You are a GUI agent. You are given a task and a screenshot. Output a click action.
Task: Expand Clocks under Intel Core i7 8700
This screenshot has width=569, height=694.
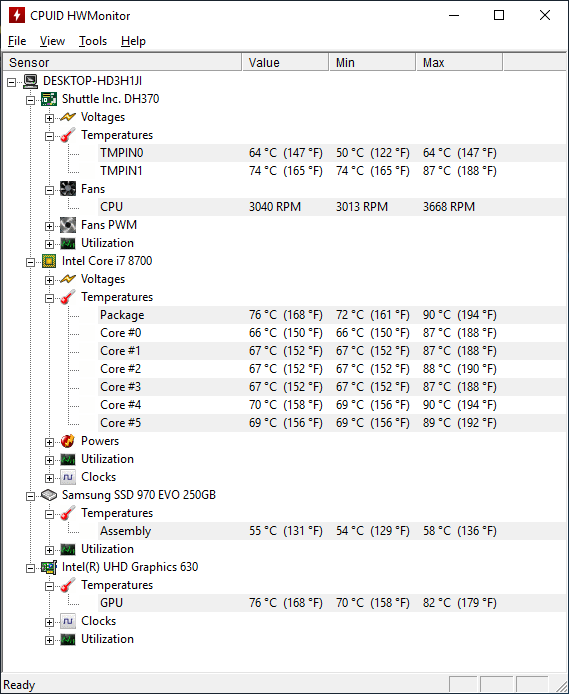(49, 478)
